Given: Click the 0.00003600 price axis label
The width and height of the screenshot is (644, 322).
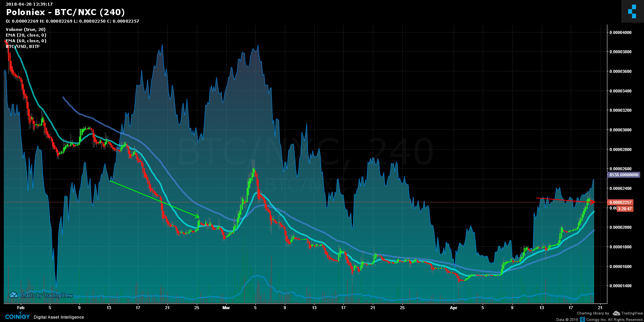Looking at the screenshot, I should click(620, 71).
